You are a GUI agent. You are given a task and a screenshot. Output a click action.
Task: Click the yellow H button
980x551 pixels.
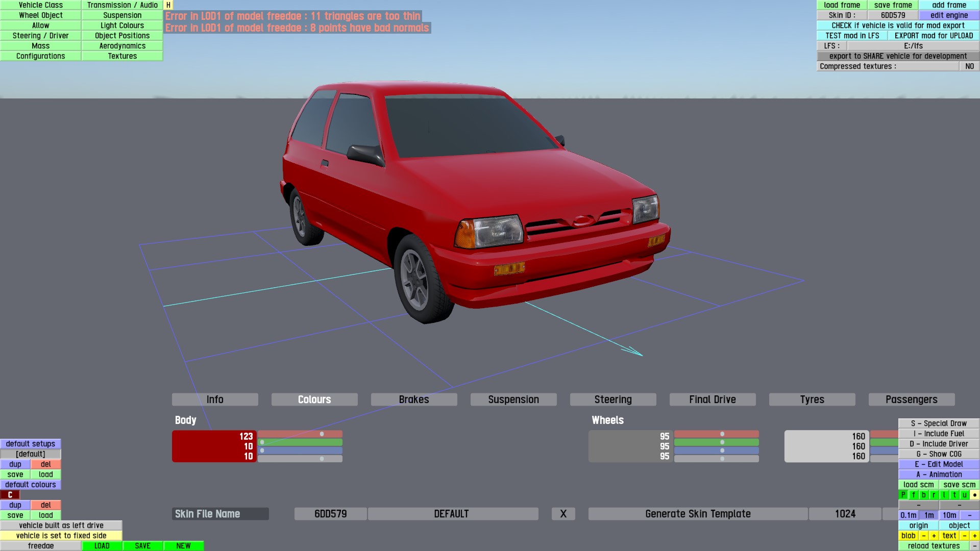coord(168,5)
